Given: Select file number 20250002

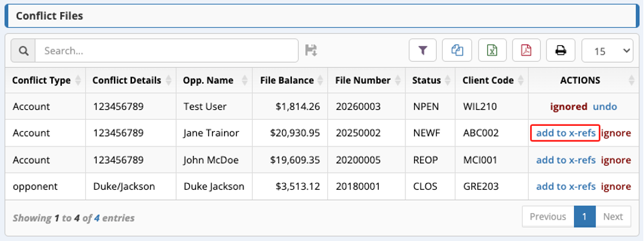Looking at the screenshot, I should 358,133.
